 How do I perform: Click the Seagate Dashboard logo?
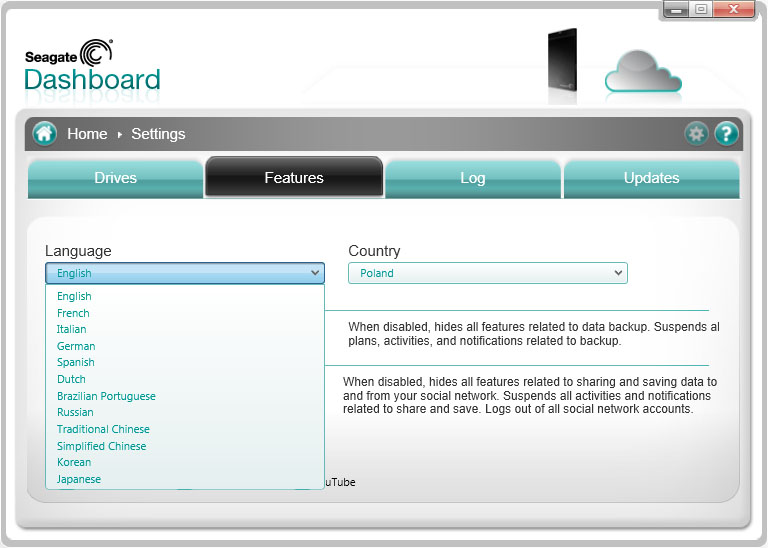(93, 66)
